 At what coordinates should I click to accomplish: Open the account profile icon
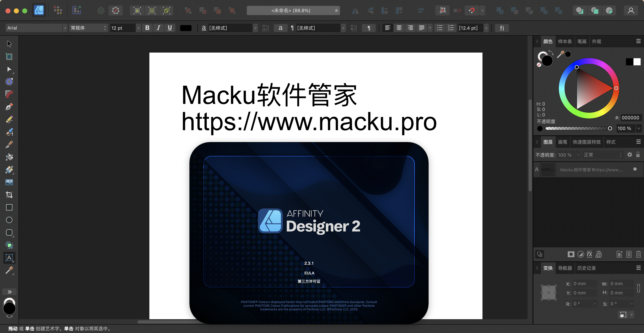click(631, 10)
